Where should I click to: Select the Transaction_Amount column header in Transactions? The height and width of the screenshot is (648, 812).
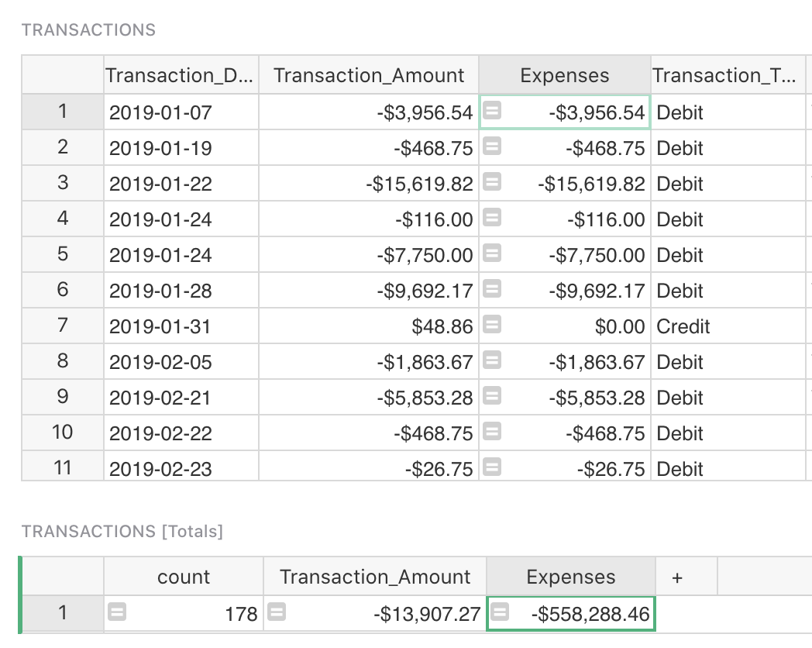pyautogui.click(x=369, y=75)
